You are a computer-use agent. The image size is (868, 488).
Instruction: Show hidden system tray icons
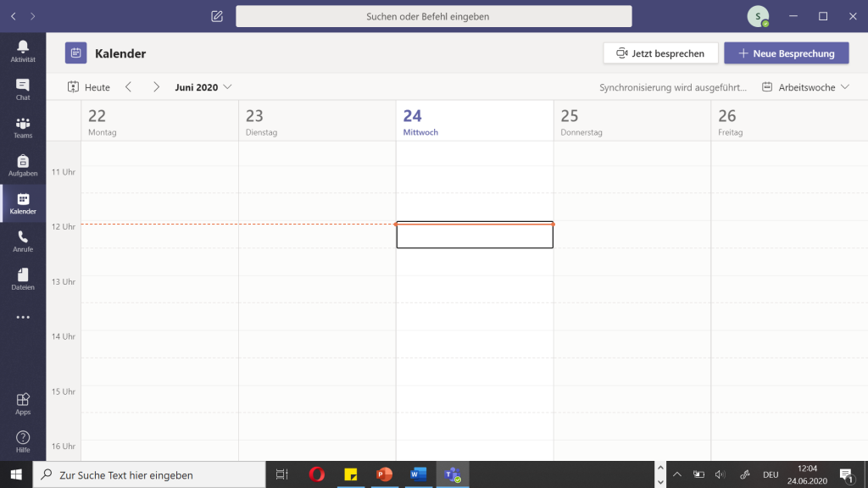(677, 474)
